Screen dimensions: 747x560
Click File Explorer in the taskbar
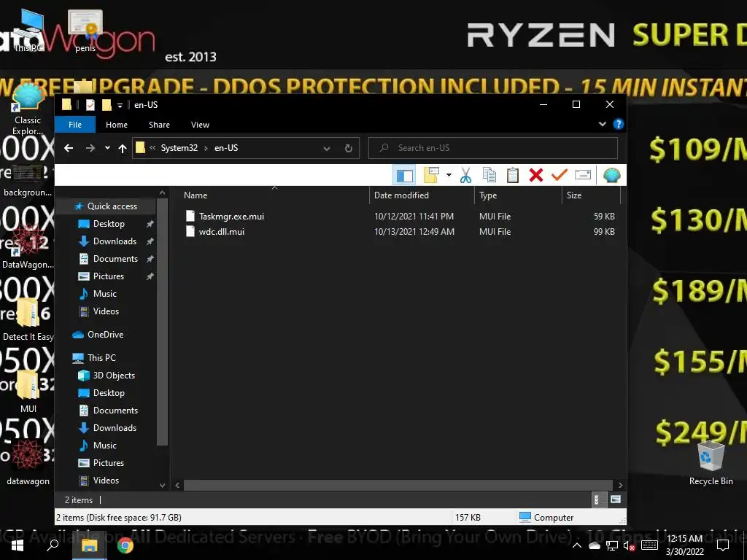(x=89, y=545)
